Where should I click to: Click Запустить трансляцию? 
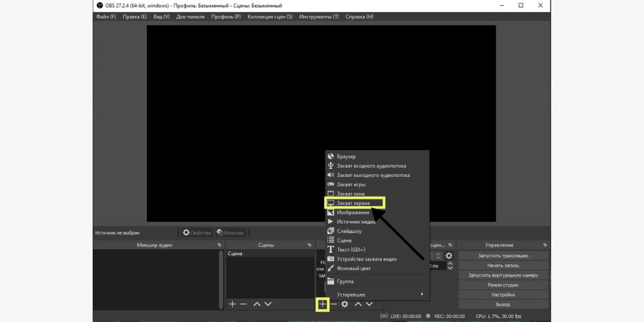coord(503,256)
